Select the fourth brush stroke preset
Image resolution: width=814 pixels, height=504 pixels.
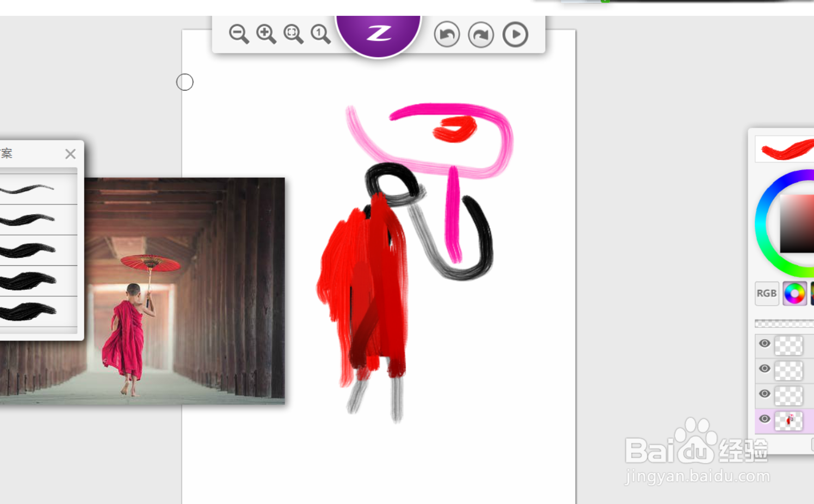pyautogui.click(x=38, y=281)
